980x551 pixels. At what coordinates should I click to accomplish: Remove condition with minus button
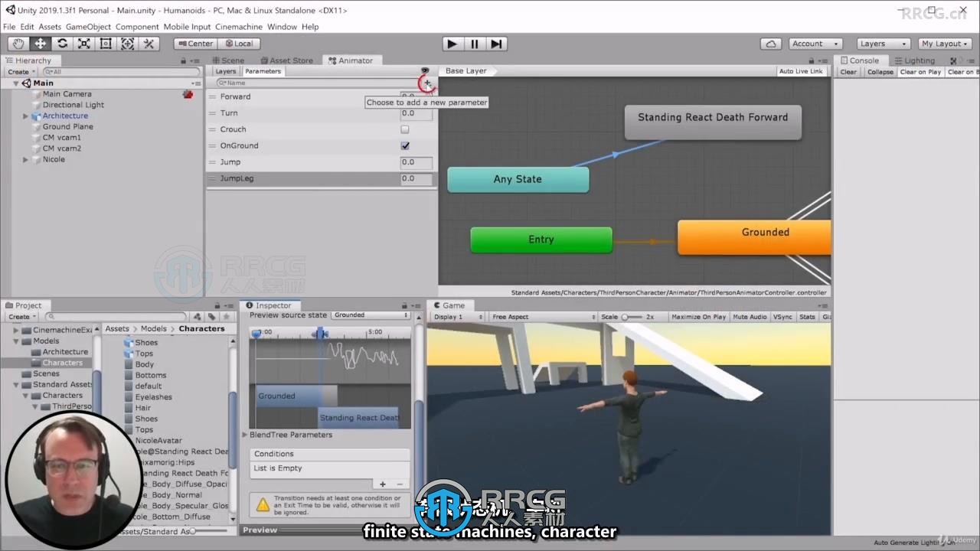399,484
